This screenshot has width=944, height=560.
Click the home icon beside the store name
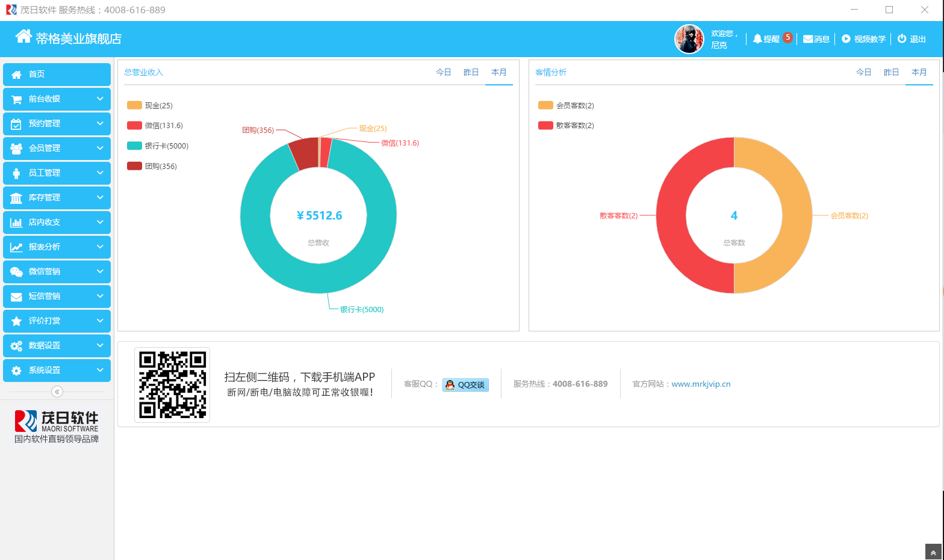point(23,37)
